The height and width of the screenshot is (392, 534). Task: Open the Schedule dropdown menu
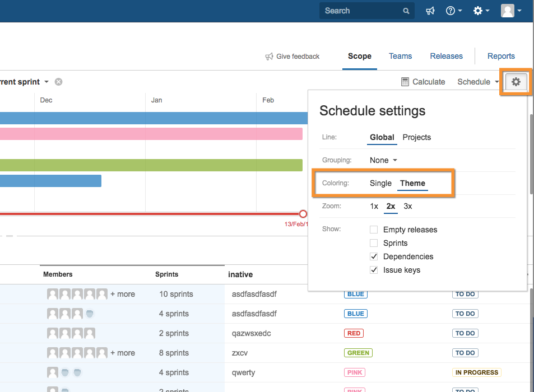[x=477, y=82]
